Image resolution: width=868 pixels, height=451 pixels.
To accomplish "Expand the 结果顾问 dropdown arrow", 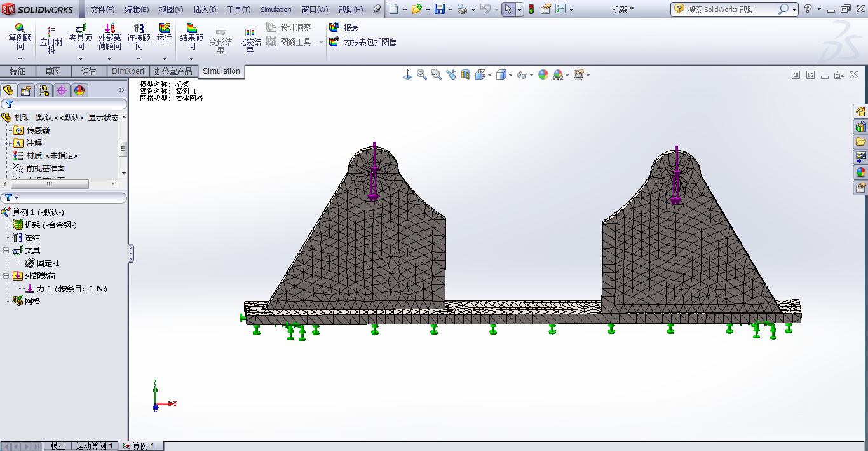I will coord(191,59).
